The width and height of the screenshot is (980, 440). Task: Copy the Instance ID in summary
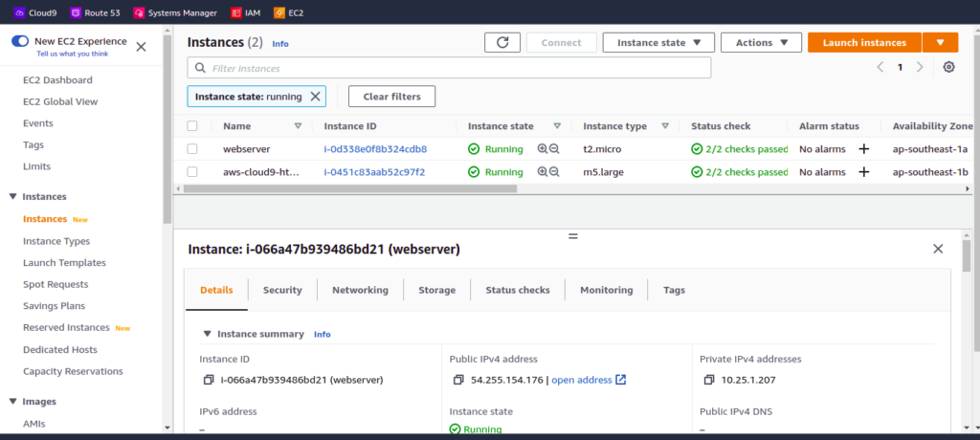pyautogui.click(x=208, y=380)
